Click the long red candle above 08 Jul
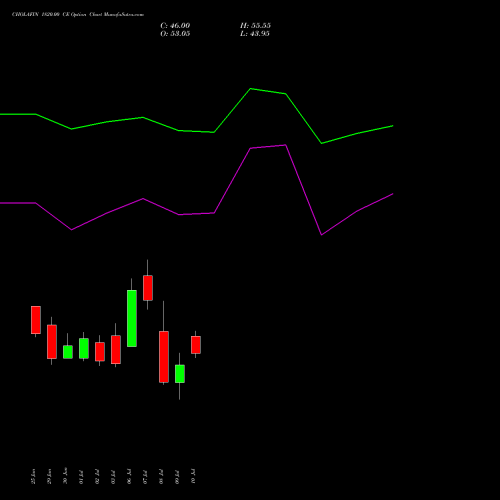Image resolution: width=500 pixels, height=500 pixels. 164,357
